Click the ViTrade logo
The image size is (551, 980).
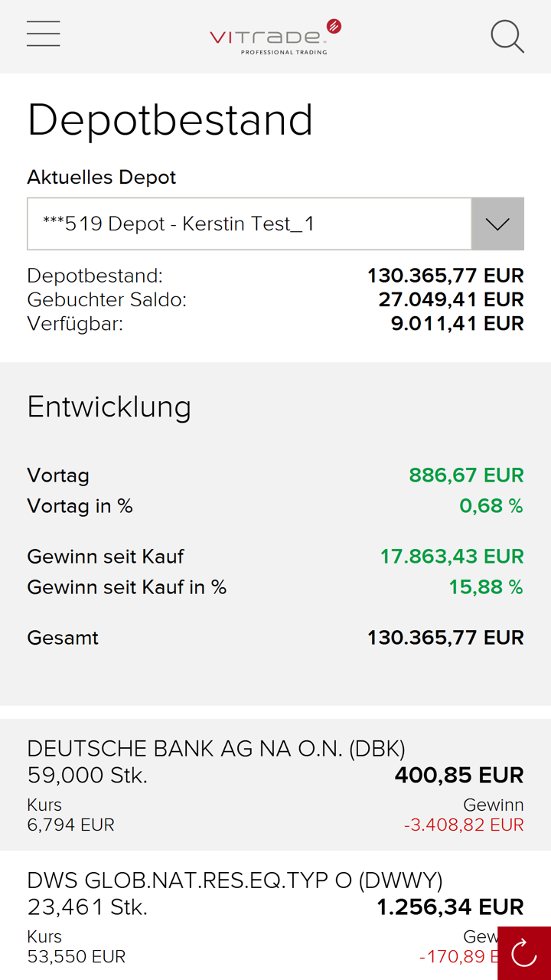[x=275, y=37]
